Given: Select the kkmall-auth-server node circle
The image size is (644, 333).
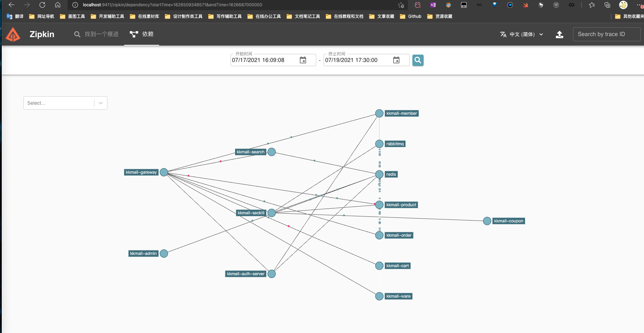Looking at the screenshot, I should pos(271,274).
